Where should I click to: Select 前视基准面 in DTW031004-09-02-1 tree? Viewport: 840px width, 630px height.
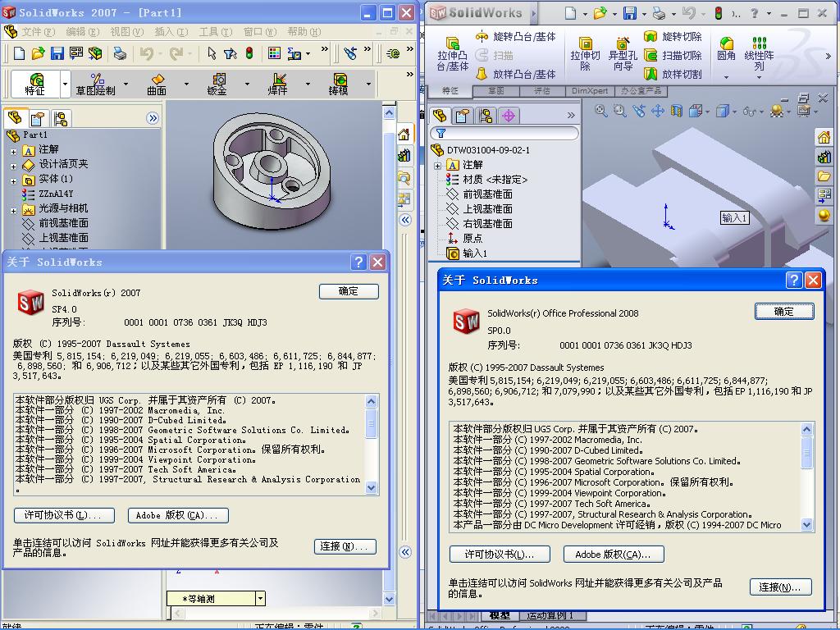tap(487, 194)
